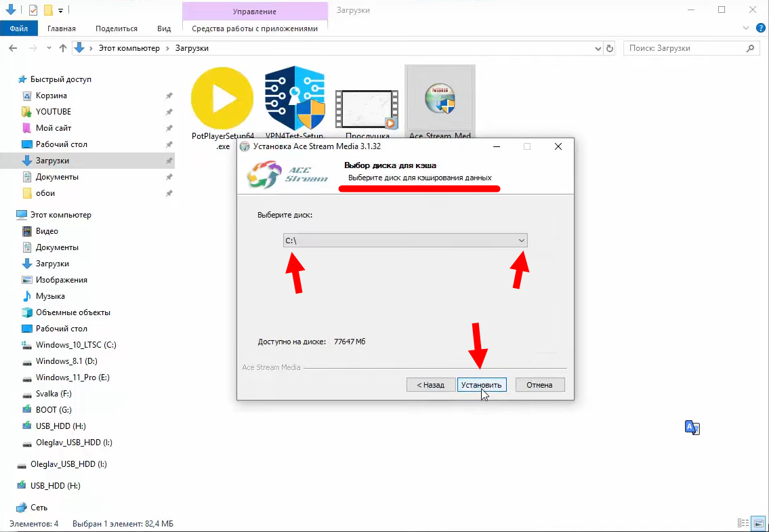
Task: Open Корзина in quick access
Action: point(51,95)
